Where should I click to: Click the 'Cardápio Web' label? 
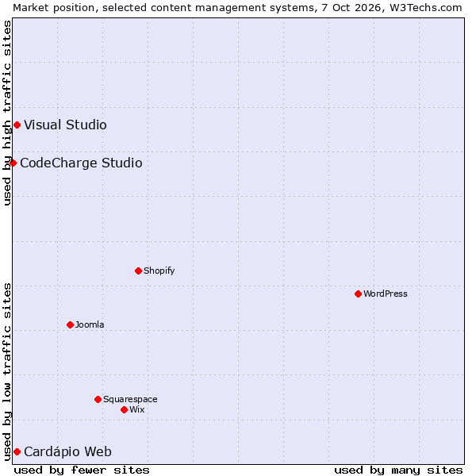point(67,452)
